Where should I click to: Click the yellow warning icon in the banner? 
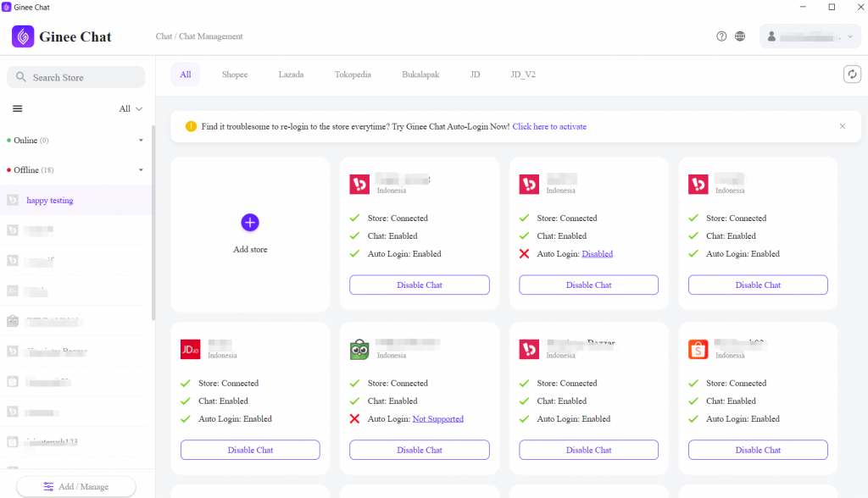[x=191, y=127]
